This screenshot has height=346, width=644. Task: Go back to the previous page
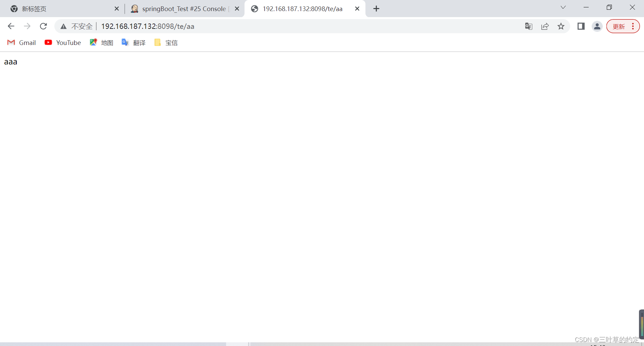tap(11, 26)
